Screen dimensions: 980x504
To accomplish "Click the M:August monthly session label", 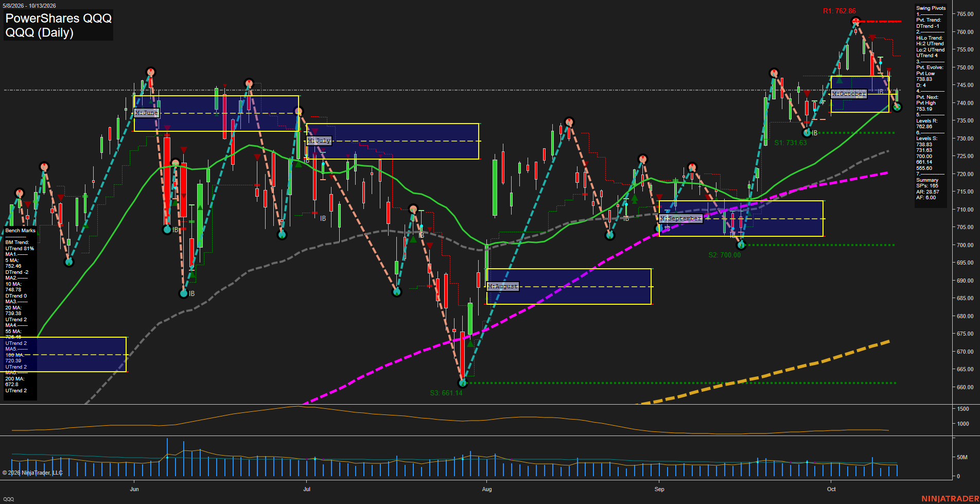I will (x=503, y=286).
